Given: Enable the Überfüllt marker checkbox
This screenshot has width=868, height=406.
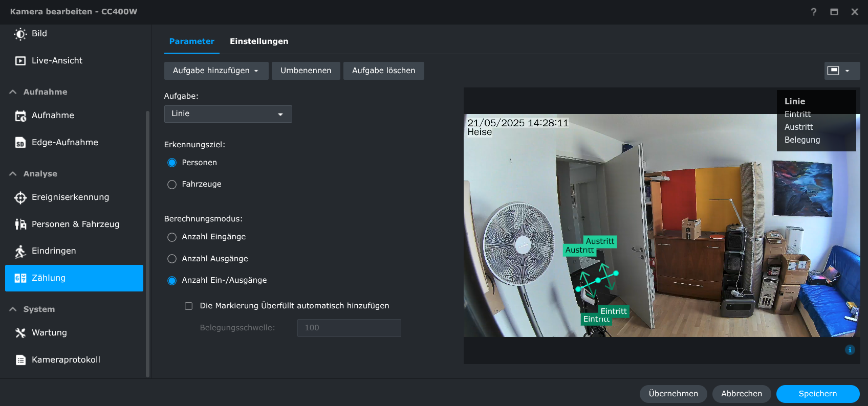Looking at the screenshot, I should (189, 306).
